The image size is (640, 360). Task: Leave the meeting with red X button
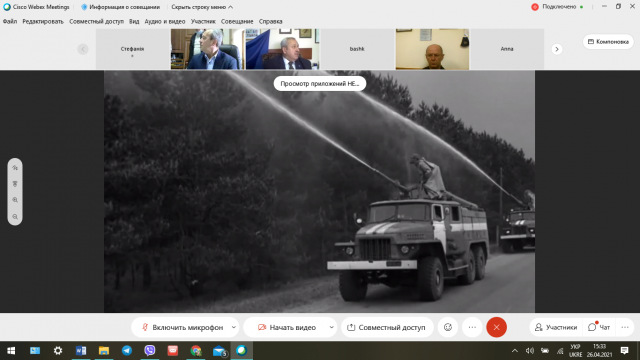click(x=496, y=327)
